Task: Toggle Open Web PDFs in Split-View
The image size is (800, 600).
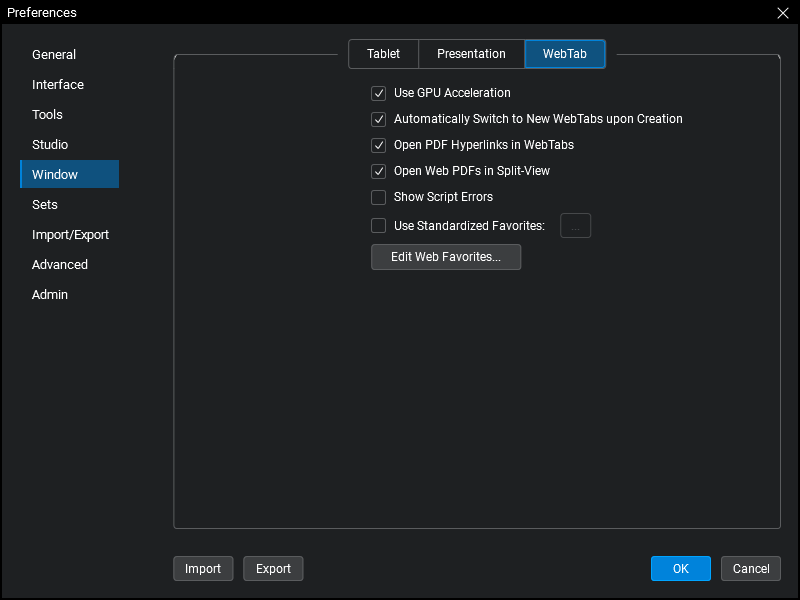Action: [378, 170]
